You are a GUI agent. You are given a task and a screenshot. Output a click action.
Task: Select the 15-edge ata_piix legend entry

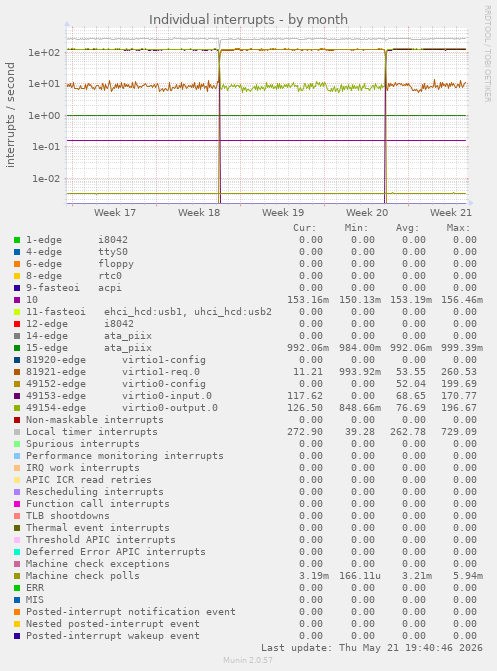tap(89, 348)
